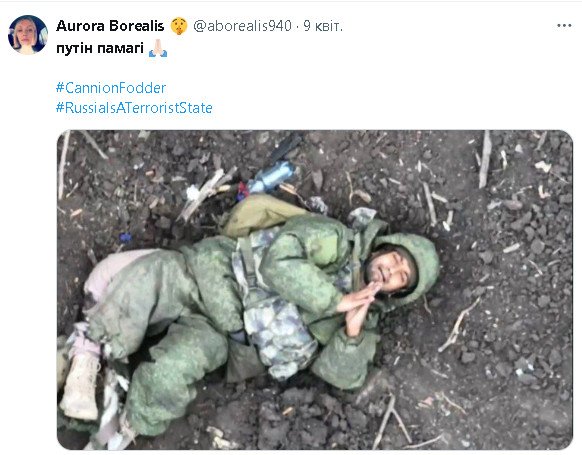Click the tweet text путін памагі
Screen dimensions: 582x455
click(99, 48)
